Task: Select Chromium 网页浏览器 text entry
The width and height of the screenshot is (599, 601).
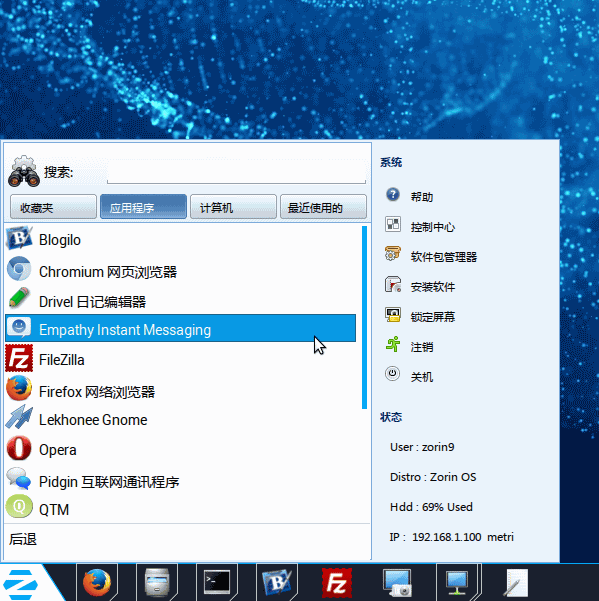Action: click(108, 272)
